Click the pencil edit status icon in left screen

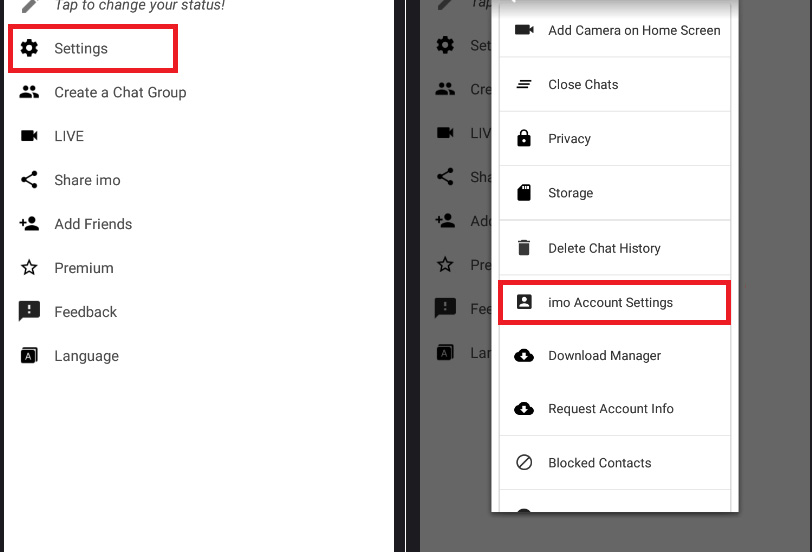(x=30, y=5)
